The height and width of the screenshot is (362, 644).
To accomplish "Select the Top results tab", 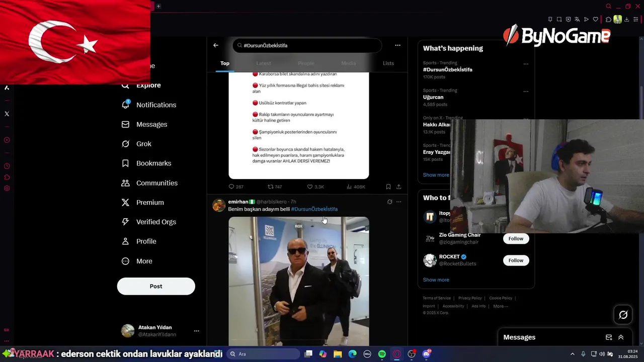I will [x=225, y=63].
